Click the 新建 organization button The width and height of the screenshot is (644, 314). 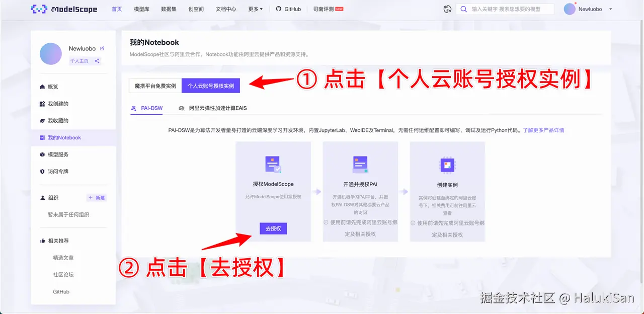[x=97, y=198]
